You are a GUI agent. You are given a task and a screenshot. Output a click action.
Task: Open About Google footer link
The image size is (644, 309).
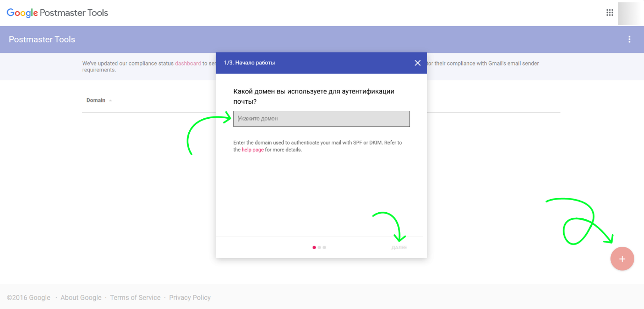81,297
